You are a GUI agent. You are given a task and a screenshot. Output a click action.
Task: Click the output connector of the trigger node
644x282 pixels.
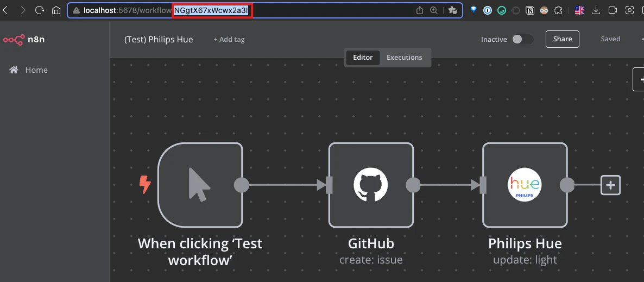point(242,185)
